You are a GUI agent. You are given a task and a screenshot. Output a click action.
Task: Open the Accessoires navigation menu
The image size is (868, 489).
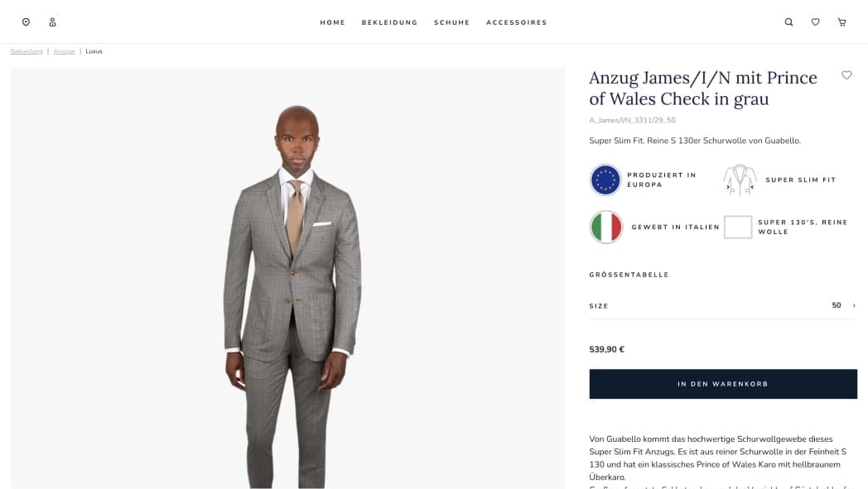(x=516, y=22)
